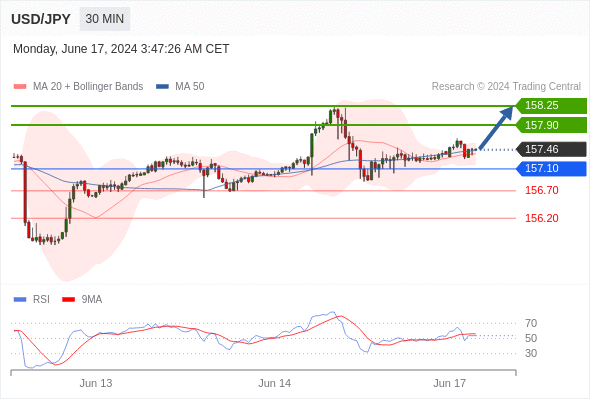The image size is (590, 400).
Task: Click the red 9MA legend swatch
Action: [x=68, y=300]
